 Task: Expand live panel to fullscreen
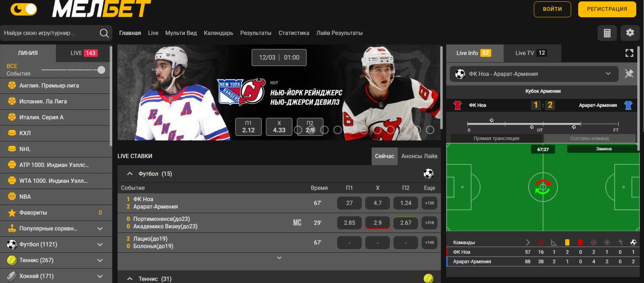click(629, 53)
